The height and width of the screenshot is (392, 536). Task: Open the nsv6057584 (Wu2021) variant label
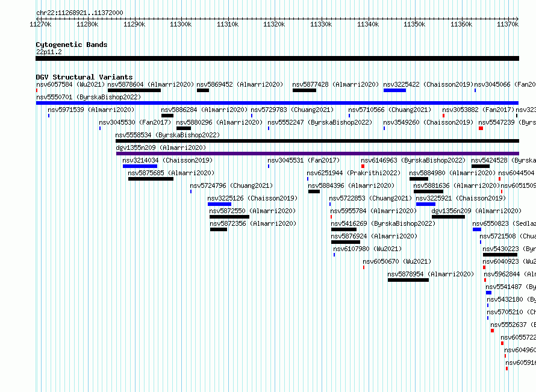coord(70,84)
